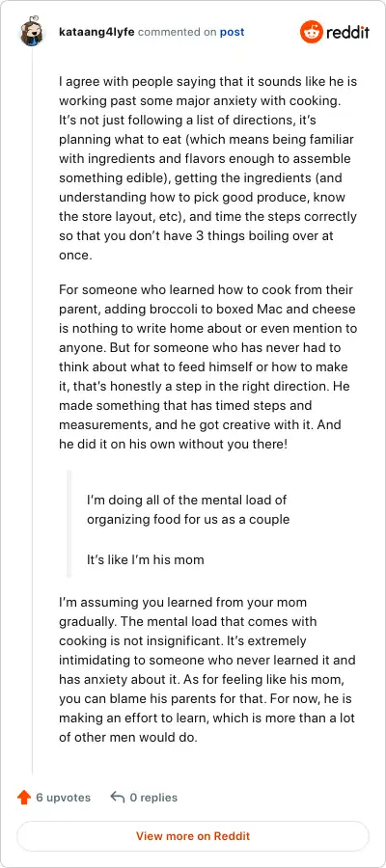Image resolution: width=386 pixels, height=868 pixels.
Task: Click the kataang4lyfe user avatar
Action: click(32, 33)
